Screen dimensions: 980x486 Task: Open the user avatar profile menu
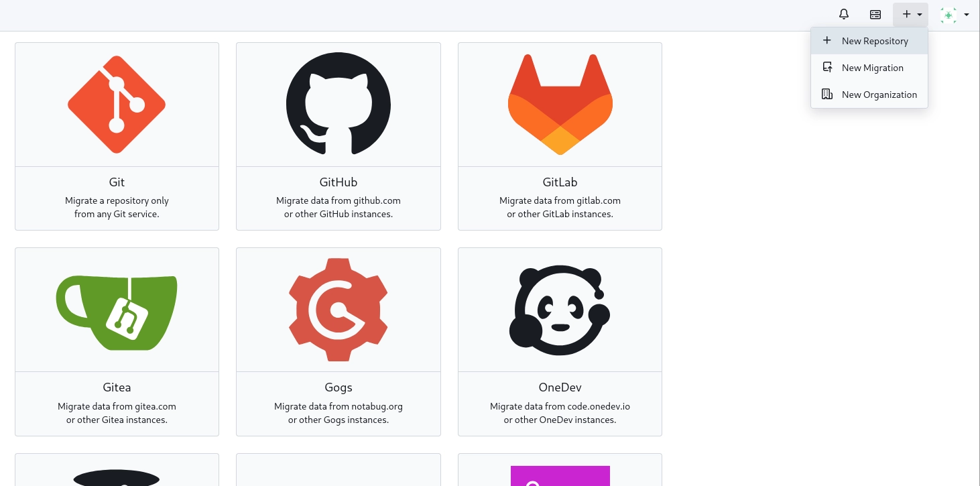tap(948, 15)
